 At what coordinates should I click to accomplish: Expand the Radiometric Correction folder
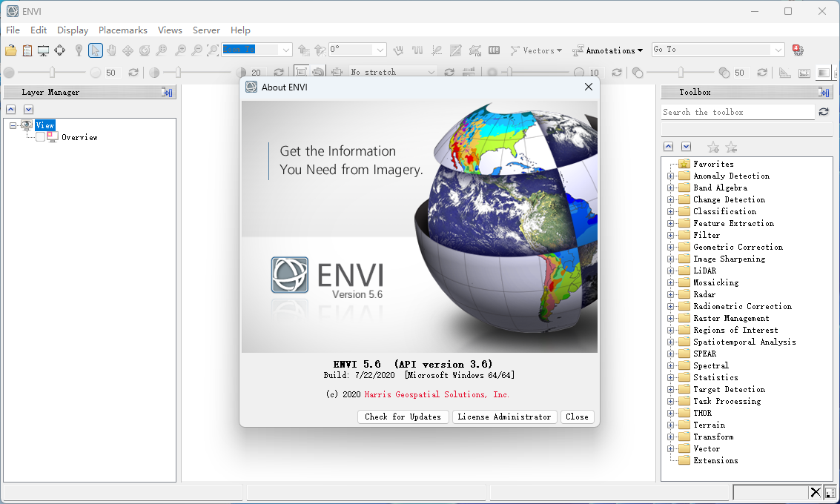coord(670,306)
